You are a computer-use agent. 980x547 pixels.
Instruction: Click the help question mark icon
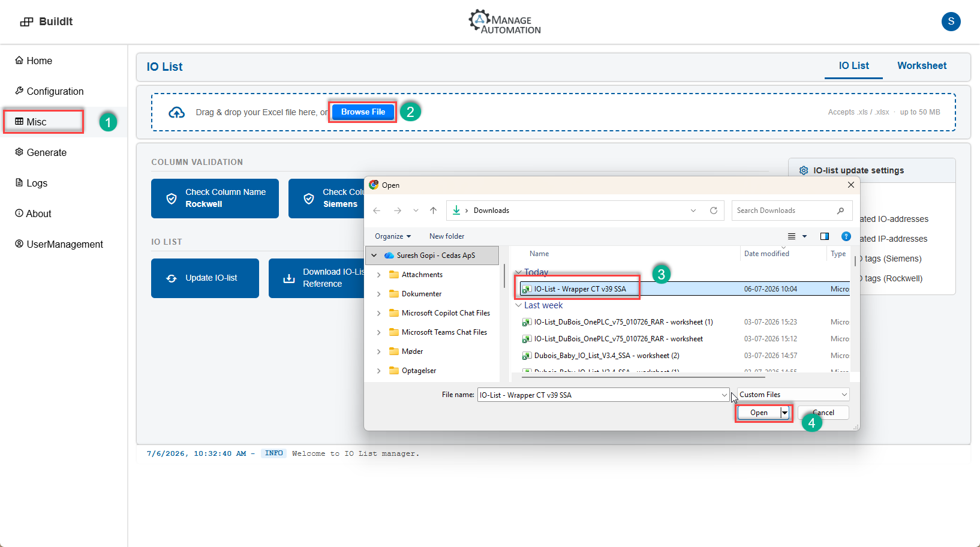pyautogui.click(x=846, y=236)
